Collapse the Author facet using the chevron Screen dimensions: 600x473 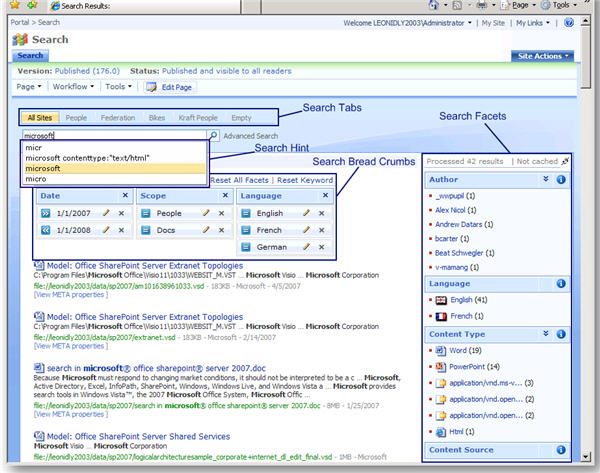coord(546,181)
